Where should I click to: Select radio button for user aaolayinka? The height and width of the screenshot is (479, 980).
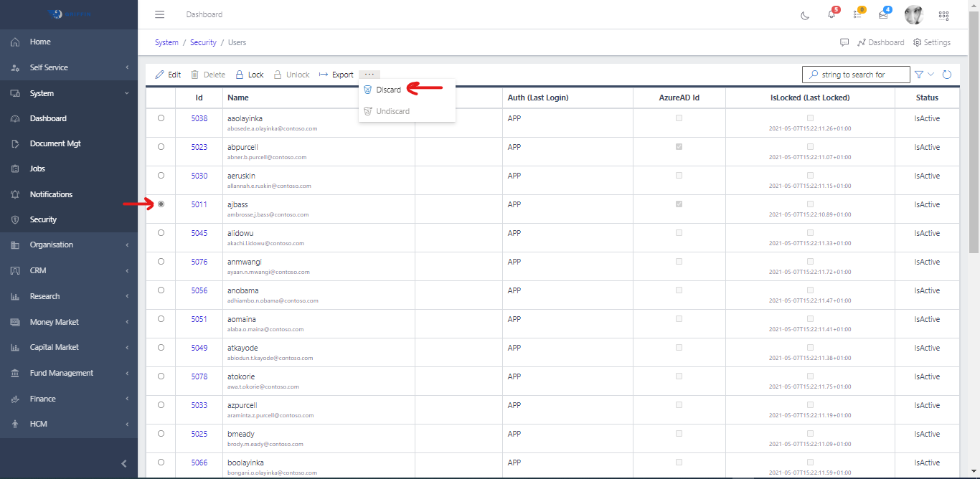[x=161, y=118]
